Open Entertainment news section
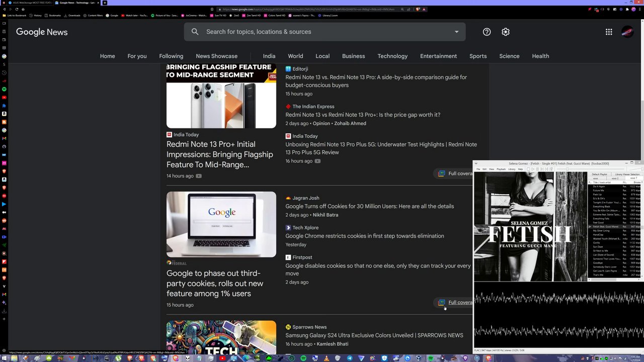The image size is (644, 362). click(x=438, y=56)
